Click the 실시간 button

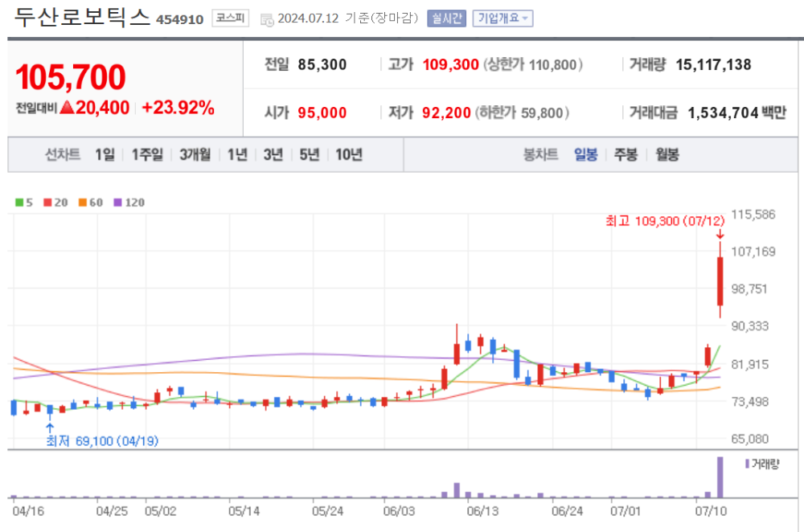(x=446, y=18)
